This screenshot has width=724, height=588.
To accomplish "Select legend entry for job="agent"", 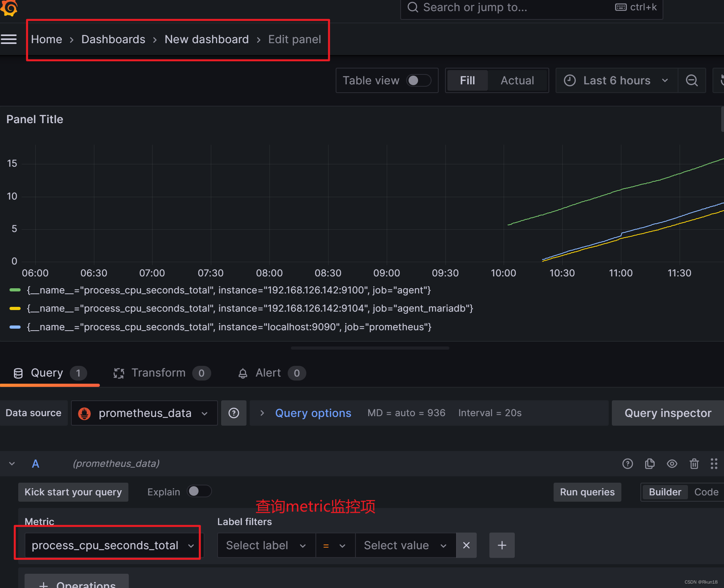I will coord(229,290).
